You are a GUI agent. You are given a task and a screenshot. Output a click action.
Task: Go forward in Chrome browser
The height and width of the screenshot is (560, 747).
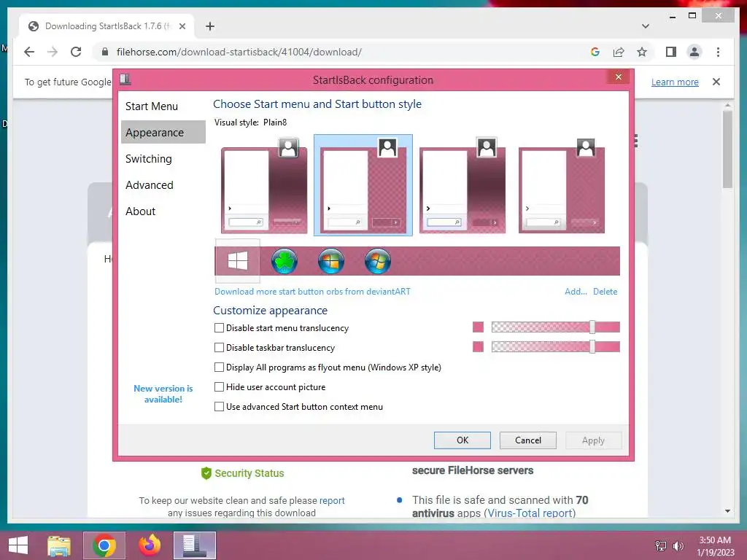coord(53,52)
